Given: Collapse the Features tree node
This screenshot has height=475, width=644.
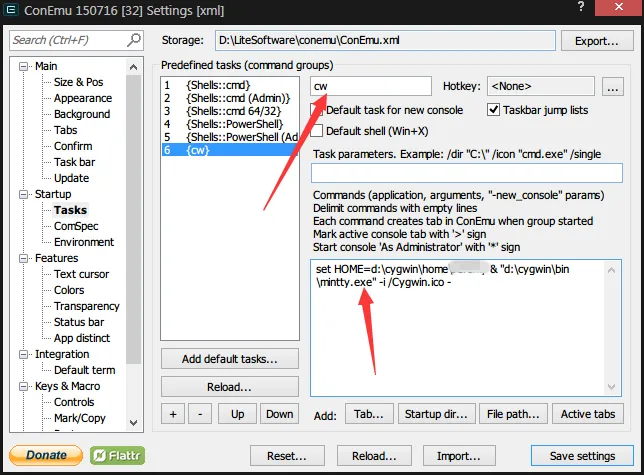Looking at the screenshot, I should (24, 258).
